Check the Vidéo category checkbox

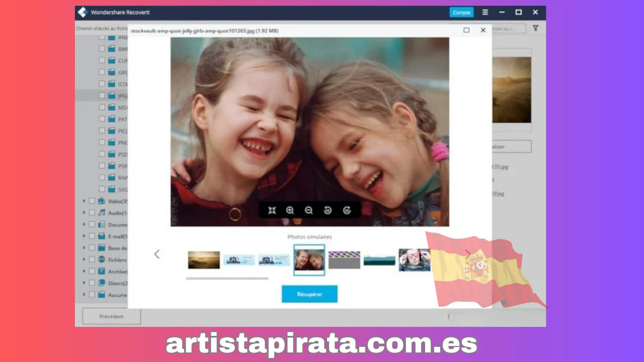(92, 201)
